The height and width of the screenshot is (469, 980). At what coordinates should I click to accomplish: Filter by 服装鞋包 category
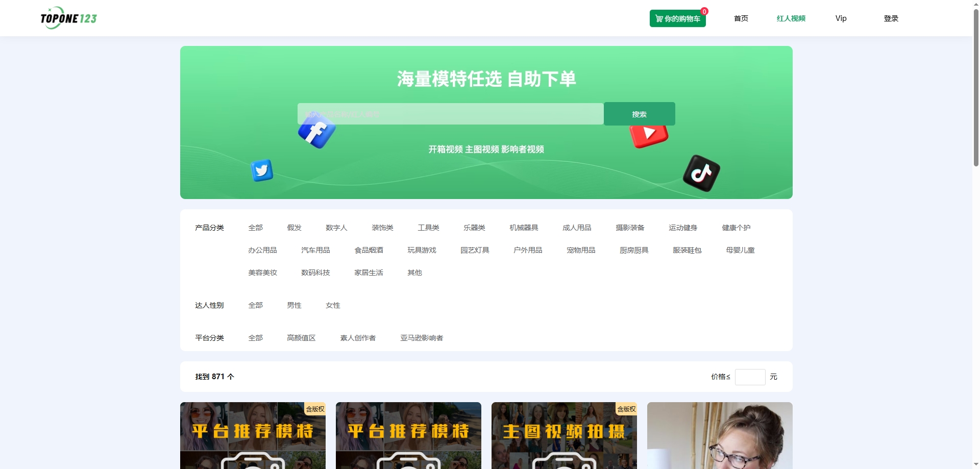[687, 250]
